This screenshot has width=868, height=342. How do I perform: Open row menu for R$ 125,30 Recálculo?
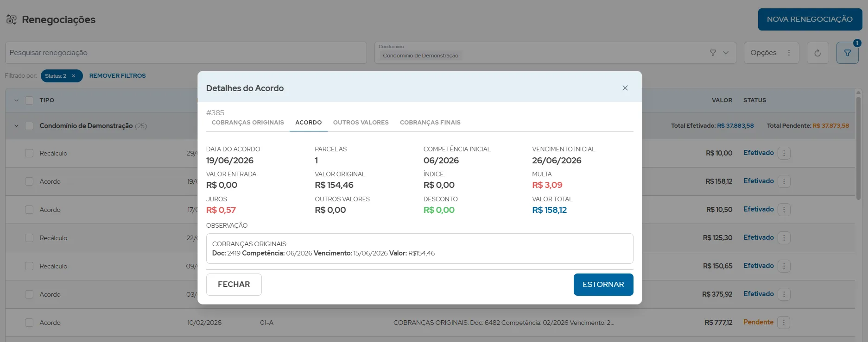pyautogui.click(x=784, y=238)
